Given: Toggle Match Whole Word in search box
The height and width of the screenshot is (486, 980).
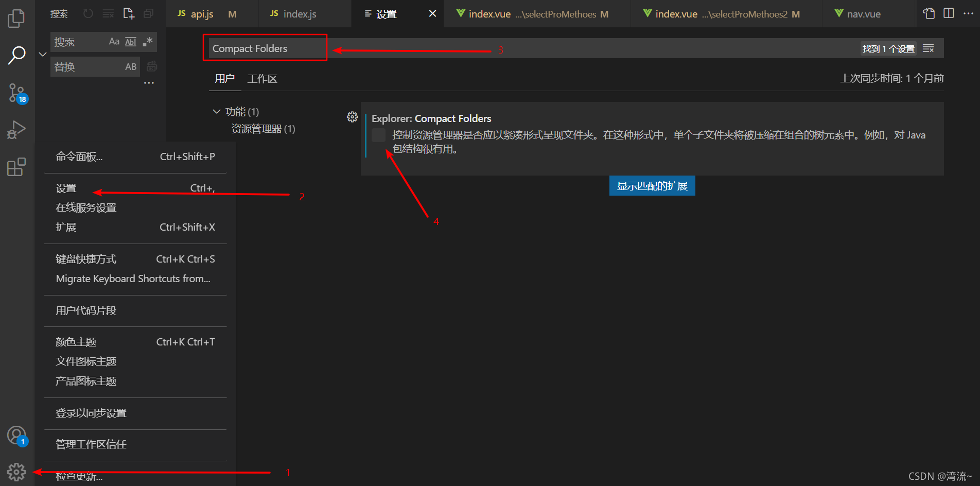Looking at the screenshot, I should (x=131, y=42).
